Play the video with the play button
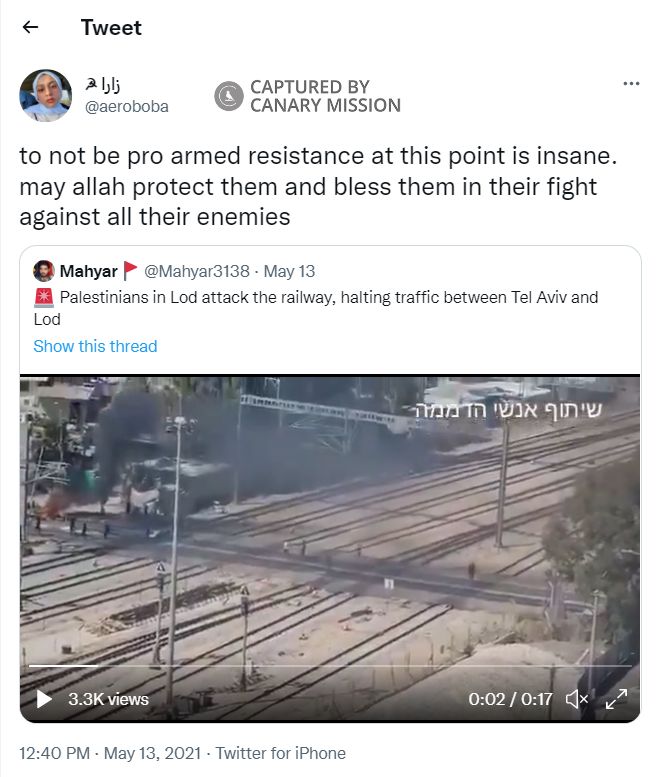 45,699
